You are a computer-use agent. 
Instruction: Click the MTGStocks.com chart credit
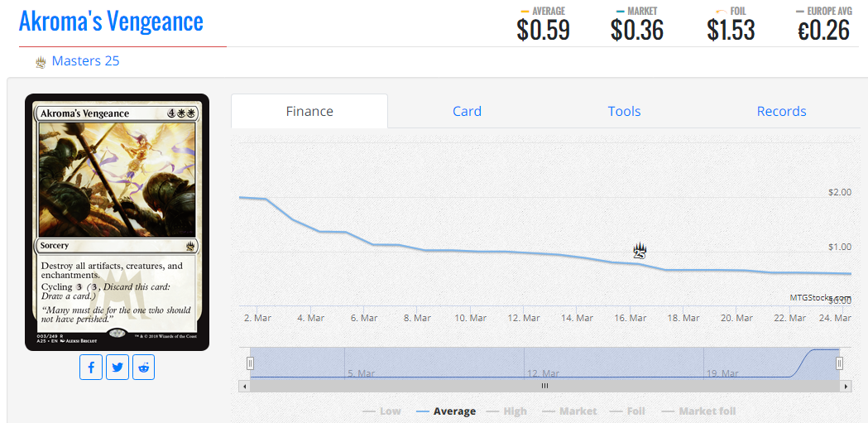[820, 297]
